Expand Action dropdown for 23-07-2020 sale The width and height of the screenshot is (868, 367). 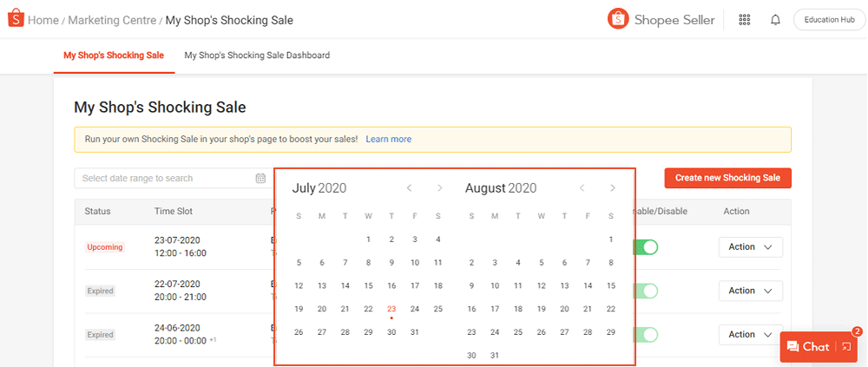point(750,247)
